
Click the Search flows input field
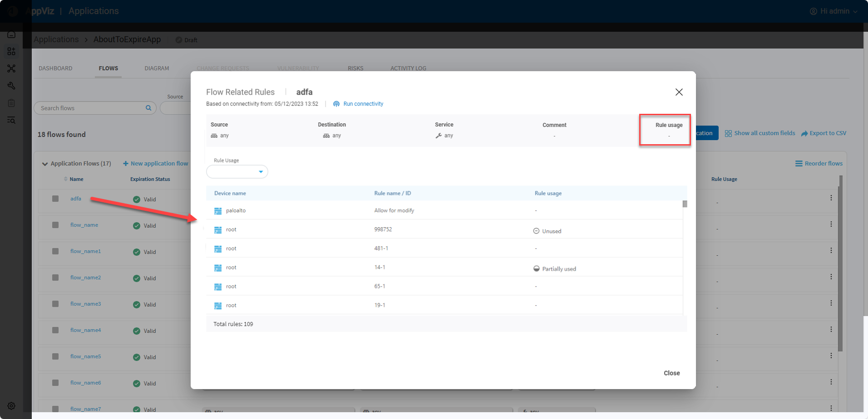click(91, 108)
